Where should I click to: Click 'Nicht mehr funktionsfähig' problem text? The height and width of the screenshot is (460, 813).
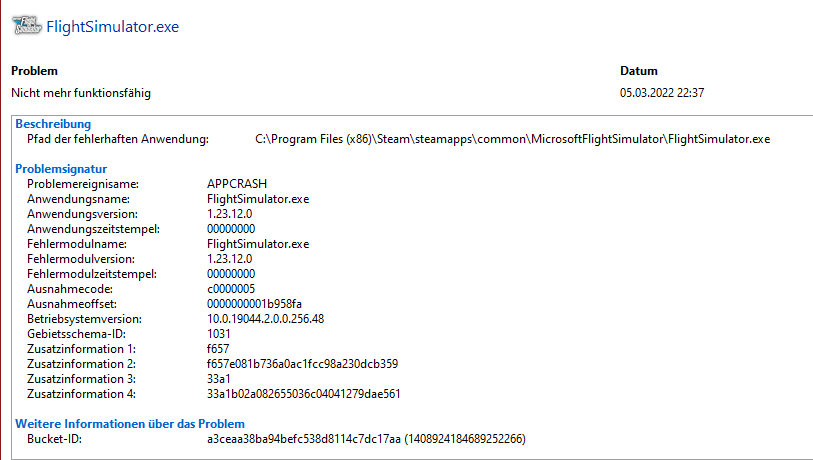pyautogui.click(x=81, y=93)
